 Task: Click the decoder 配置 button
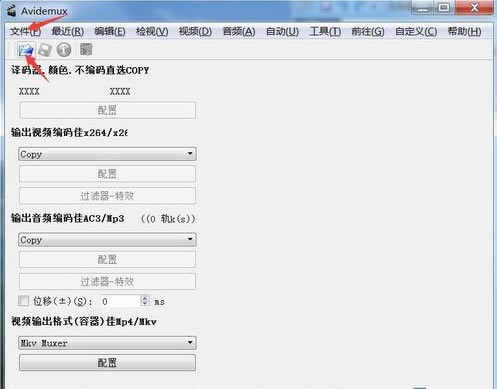(107, 110)
